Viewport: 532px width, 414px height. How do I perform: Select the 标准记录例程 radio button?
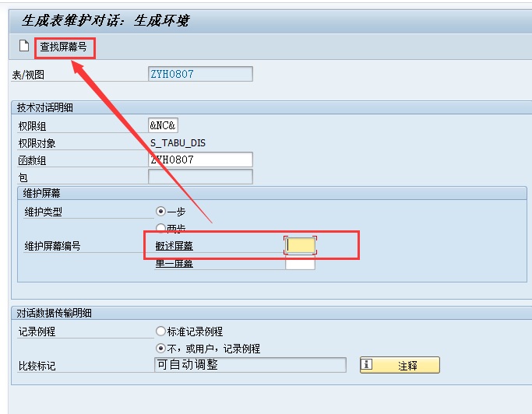tap(160, 332)
